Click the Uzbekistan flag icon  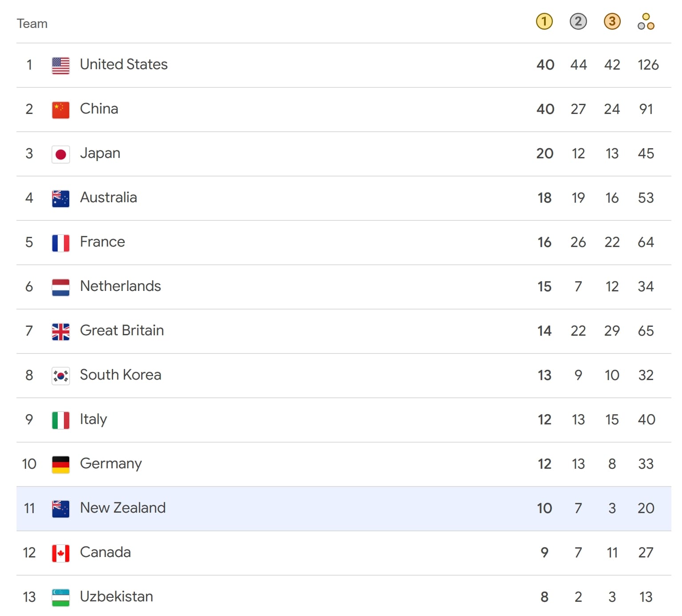point(61,598)
